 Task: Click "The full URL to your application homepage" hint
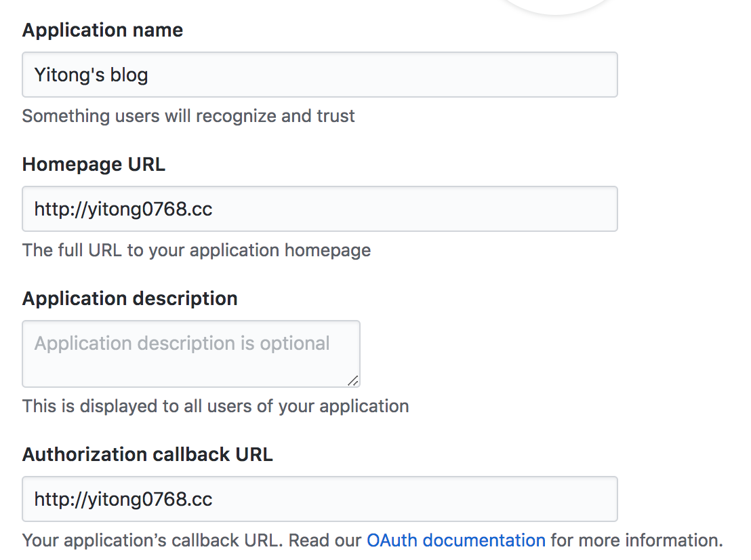pyautogui.click(x=197, y=250)
